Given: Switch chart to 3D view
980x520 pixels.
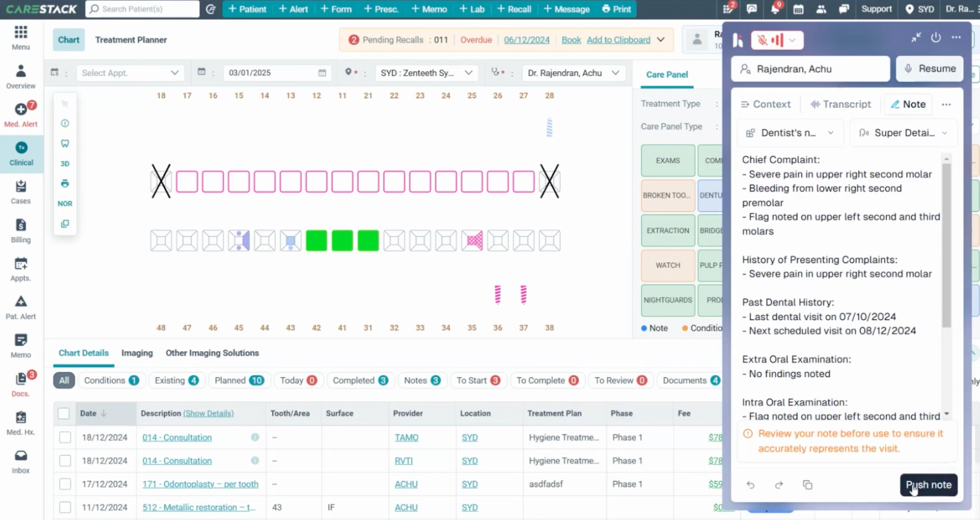Looking at the screenshot, I should 65,164.
